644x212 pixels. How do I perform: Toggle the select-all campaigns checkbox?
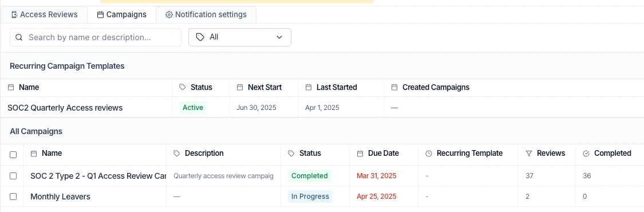(13, 155)
